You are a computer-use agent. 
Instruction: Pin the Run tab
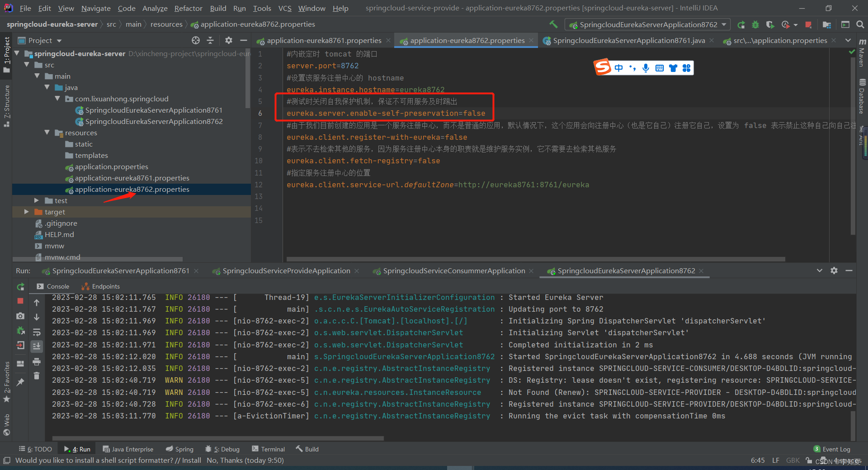pyautogui.click(x=20, y=382)
